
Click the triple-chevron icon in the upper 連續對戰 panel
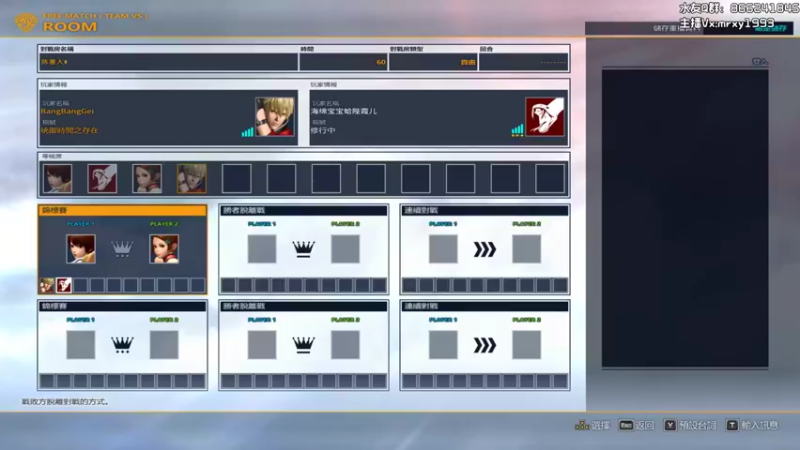tap(485, 249)
